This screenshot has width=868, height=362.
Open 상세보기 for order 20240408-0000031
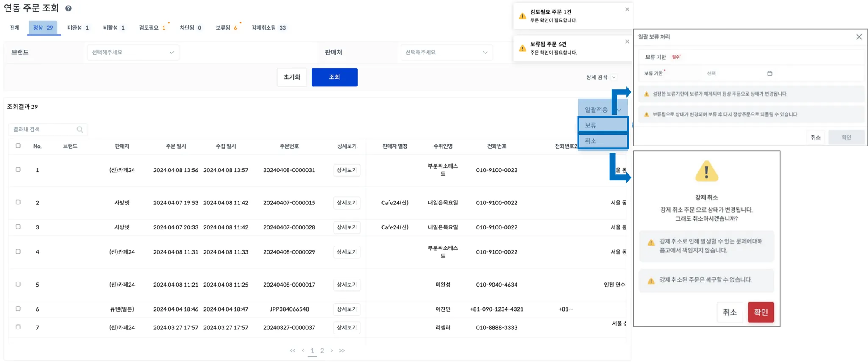[347, 170]
